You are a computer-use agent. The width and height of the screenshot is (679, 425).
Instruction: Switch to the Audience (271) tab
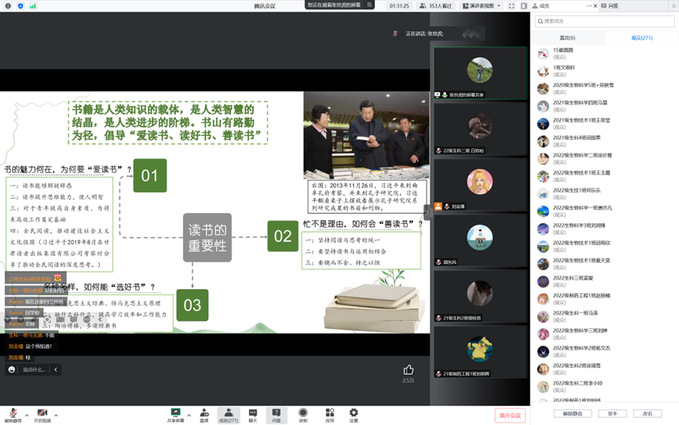click(642, 37)
